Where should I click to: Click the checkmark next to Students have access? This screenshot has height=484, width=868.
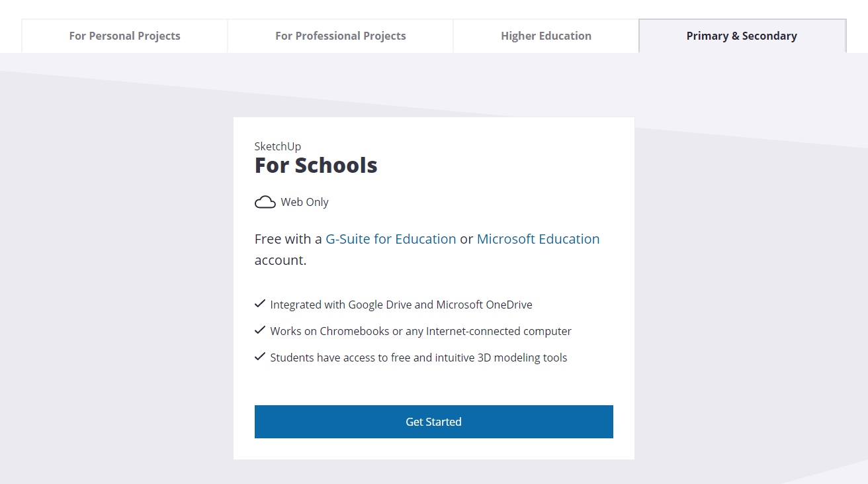point(260,356)
